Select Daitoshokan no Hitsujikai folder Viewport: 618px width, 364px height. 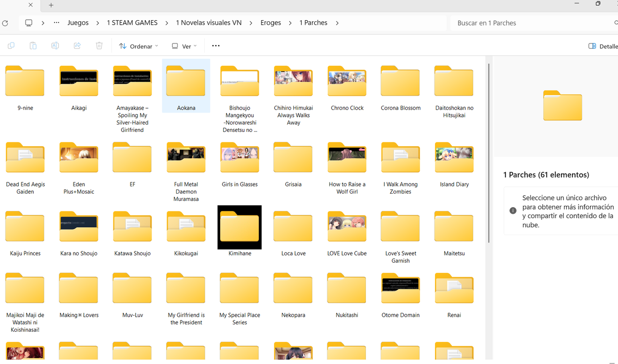click(454, 92)
